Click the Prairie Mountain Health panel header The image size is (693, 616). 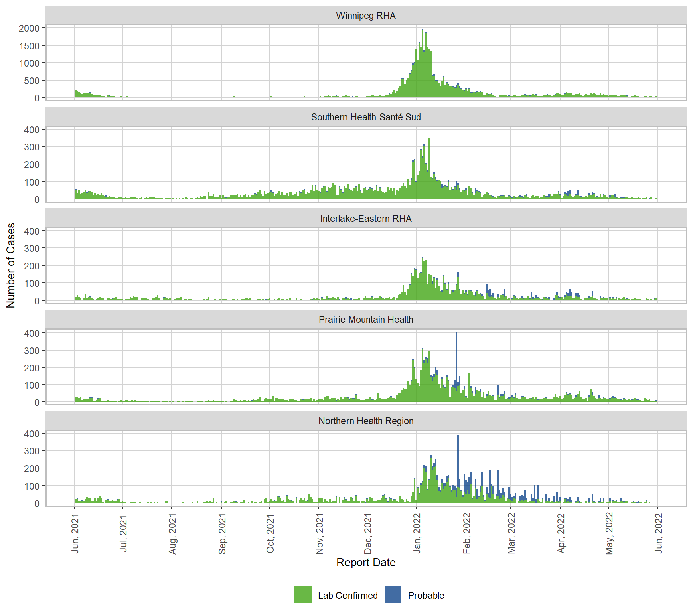tap(366, 320)
